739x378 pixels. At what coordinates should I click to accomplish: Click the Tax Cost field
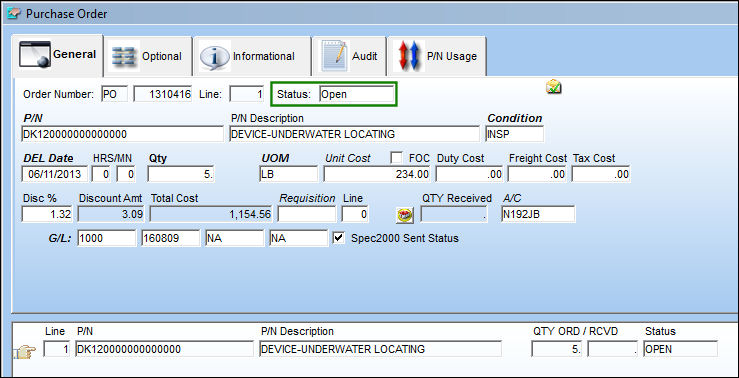601,174
